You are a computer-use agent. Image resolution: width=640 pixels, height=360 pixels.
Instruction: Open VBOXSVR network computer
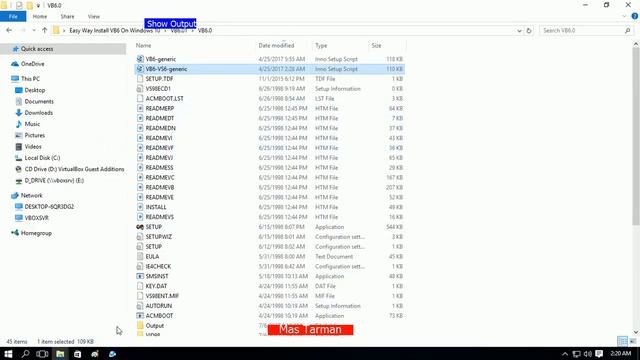[36, 218]
